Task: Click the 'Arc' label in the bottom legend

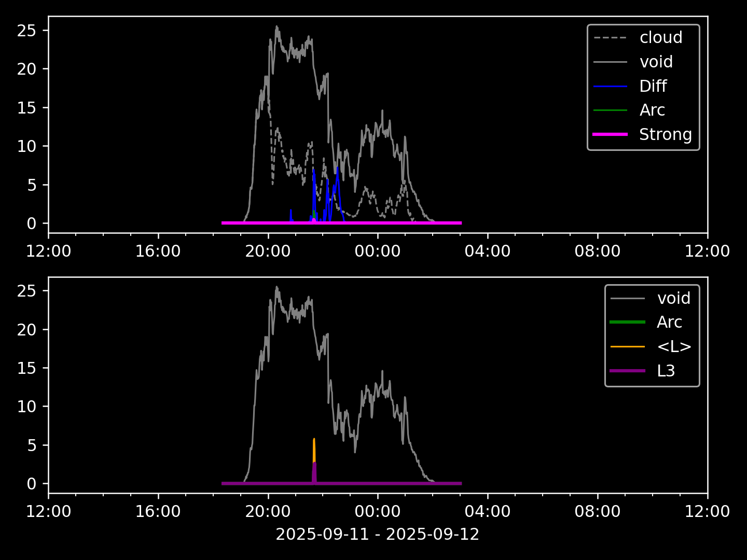Action: point(669,322)
